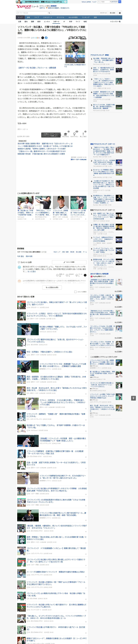Share the article on Facebook
138x644 pixels.
(x=46, y=38)
